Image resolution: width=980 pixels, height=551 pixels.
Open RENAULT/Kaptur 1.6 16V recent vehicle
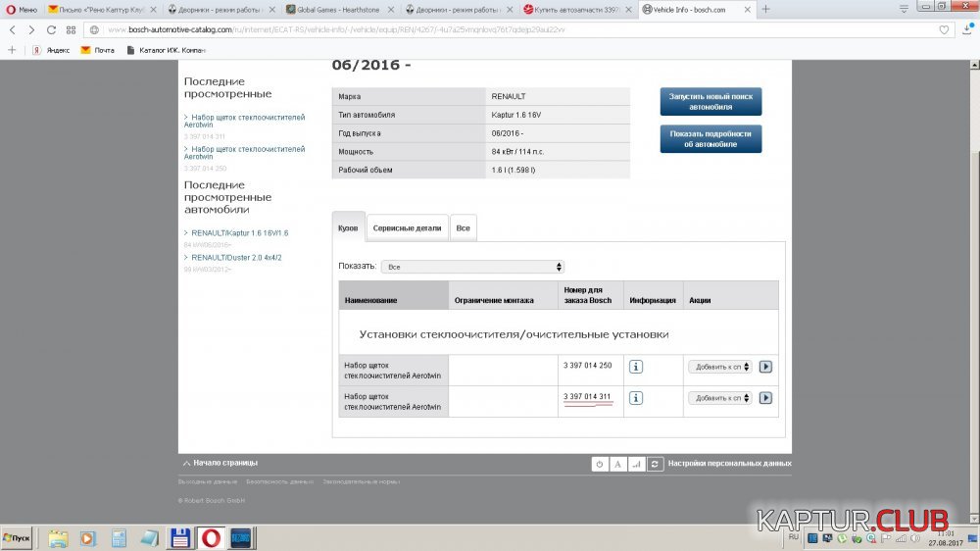(239, 232)
